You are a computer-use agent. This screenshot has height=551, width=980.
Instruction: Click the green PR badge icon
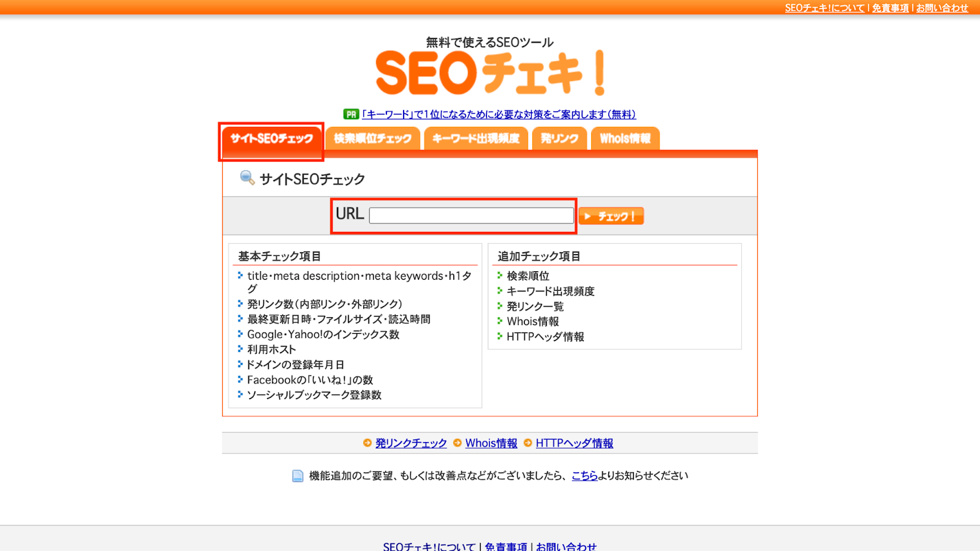pyautogui.click(x=351, y=114)
